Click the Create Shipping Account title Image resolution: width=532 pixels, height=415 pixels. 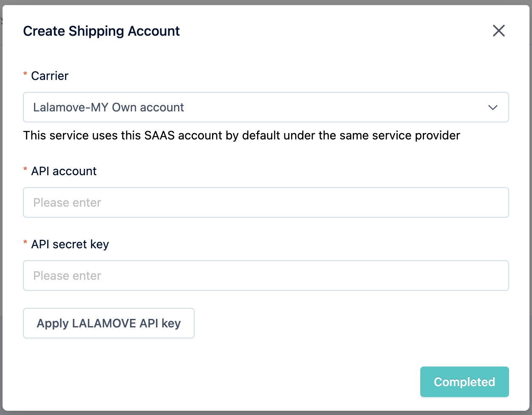102,31
